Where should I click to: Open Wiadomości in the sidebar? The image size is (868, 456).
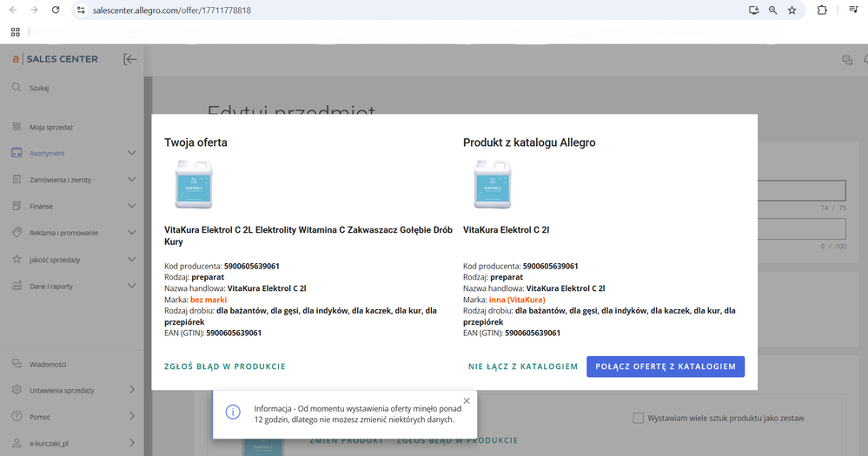(x=48, y=365)
